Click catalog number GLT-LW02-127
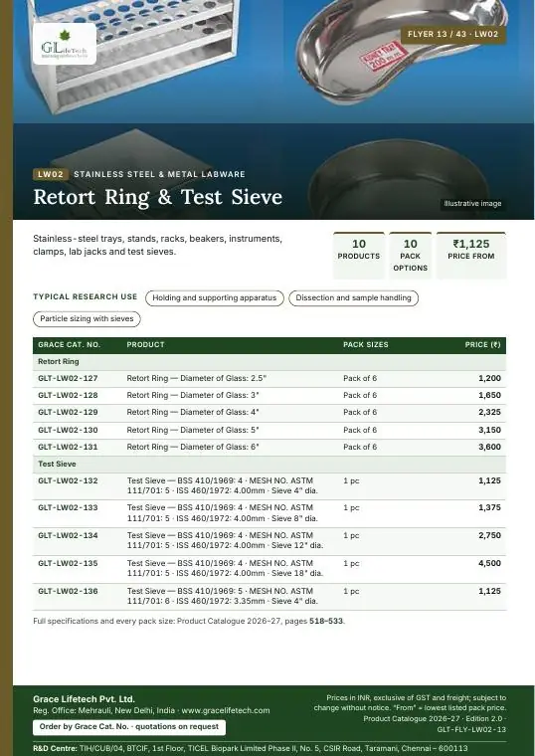The width and height of the screenshot is (535, 756). 68,378
